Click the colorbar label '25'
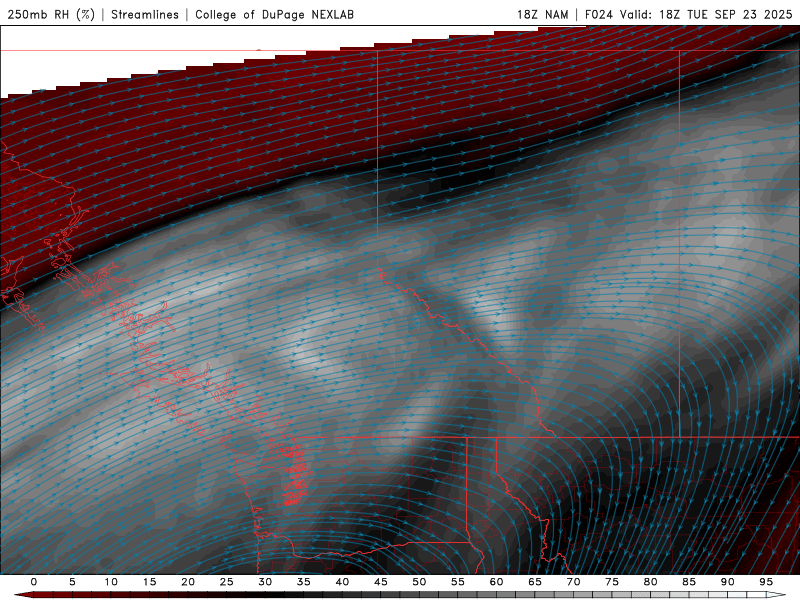 (x=227, y=582)
